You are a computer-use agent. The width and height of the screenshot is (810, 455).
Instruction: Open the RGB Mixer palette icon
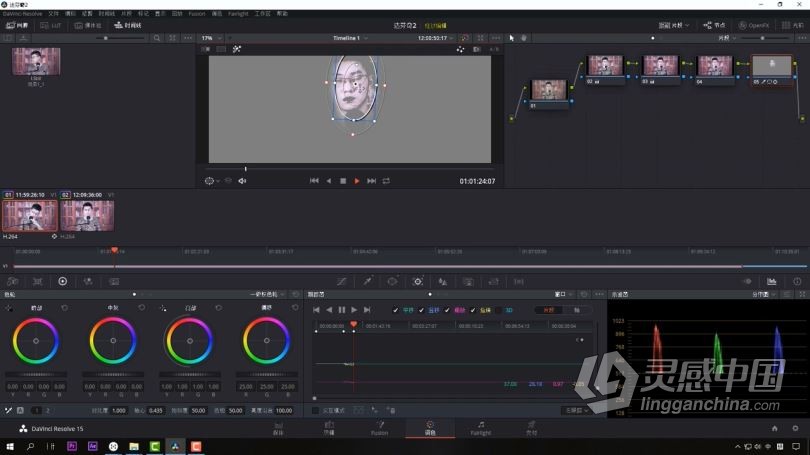[88, 281]
